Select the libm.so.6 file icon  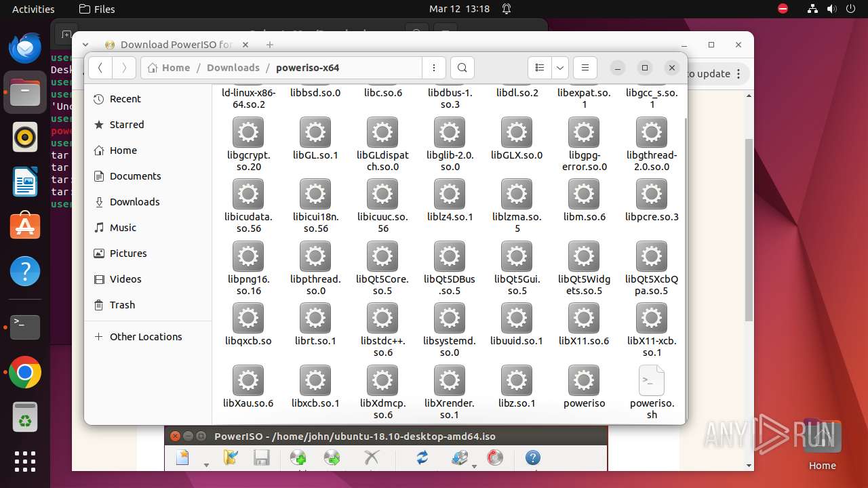coord(584,194)
